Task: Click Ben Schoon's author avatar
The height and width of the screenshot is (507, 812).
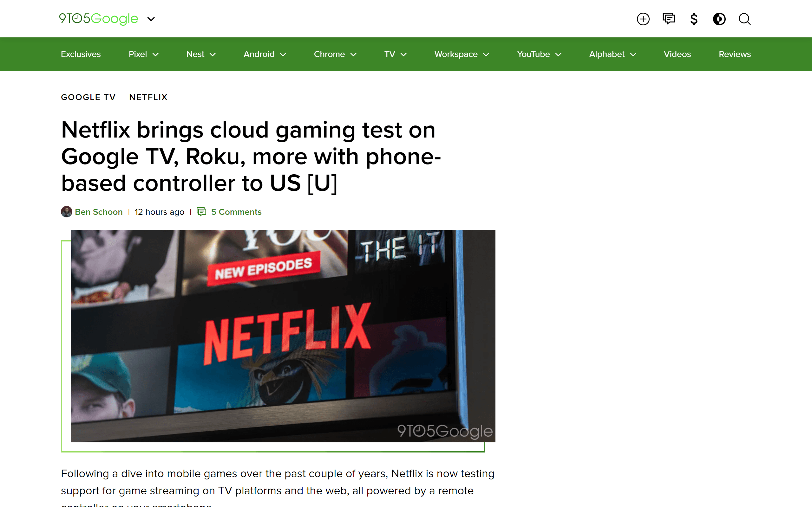Action: [66, 212]
